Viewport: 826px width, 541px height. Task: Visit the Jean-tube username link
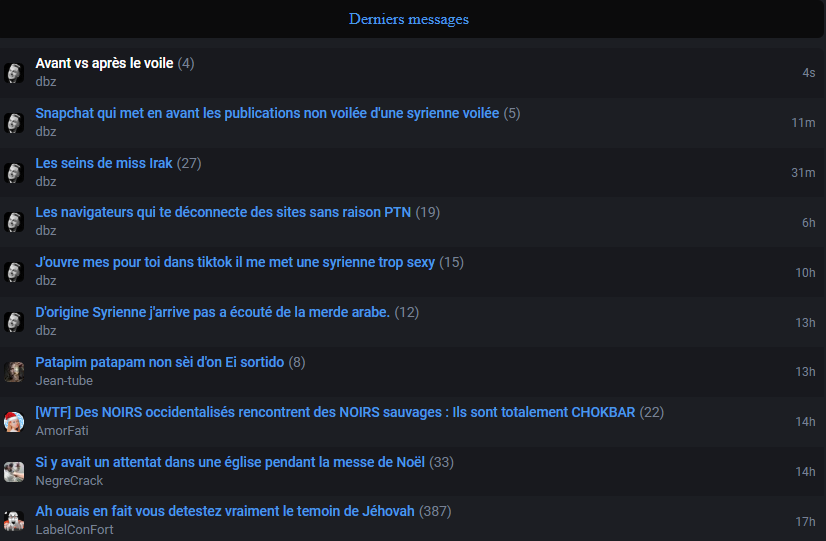point(64,381)
